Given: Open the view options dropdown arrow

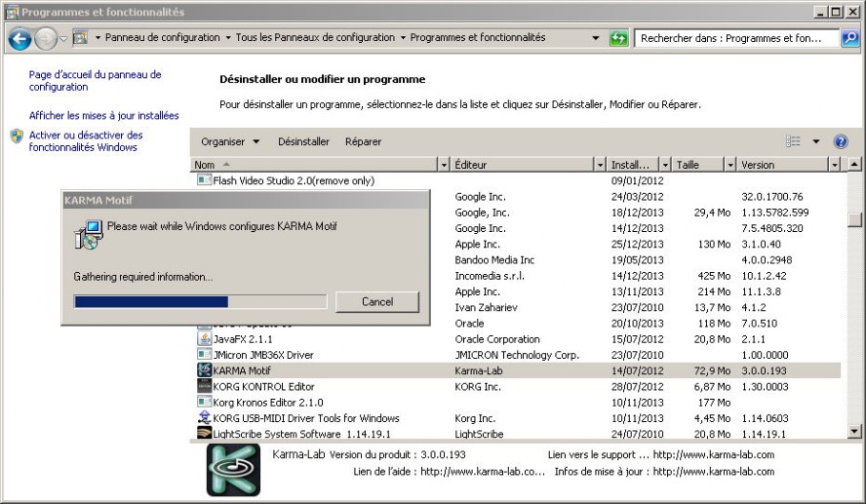Looking at the screenshot, I should coord(816,141).
